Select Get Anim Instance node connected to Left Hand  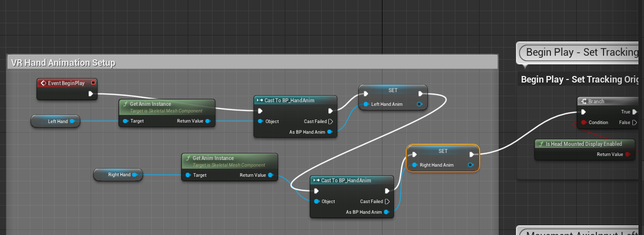tap(167, 113)
